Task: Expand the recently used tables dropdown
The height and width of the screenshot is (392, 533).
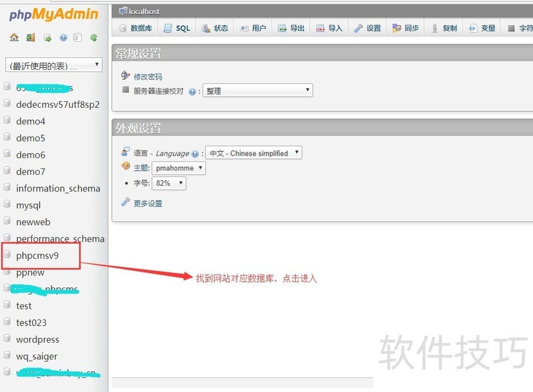Action: coord(54,65)
